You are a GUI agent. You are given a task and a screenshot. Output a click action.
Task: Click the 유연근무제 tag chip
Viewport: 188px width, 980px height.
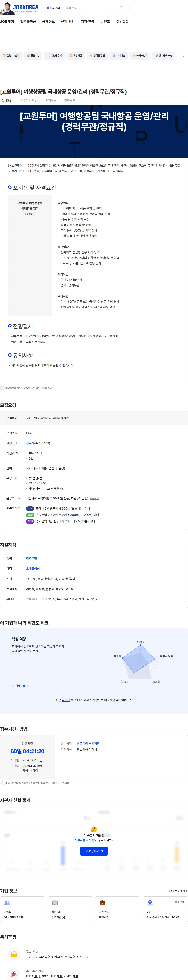[54, 56]
